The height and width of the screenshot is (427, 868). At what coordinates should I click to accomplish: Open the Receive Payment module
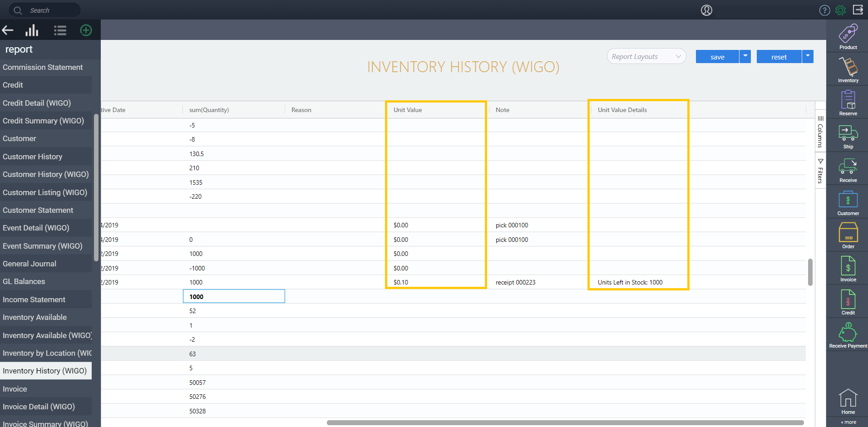pyautogui.click(x=848, y=335)
